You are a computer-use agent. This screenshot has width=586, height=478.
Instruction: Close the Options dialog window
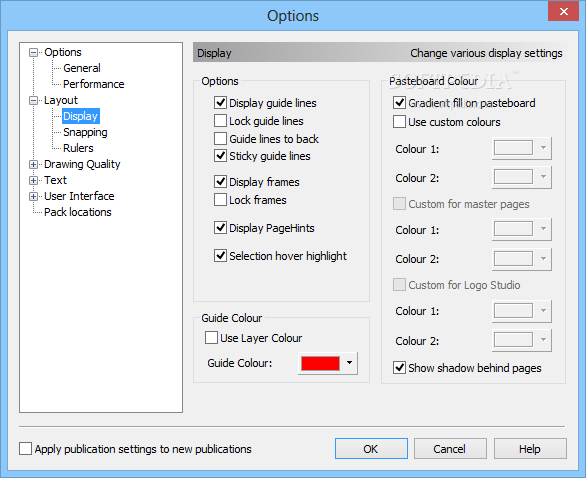563,11
